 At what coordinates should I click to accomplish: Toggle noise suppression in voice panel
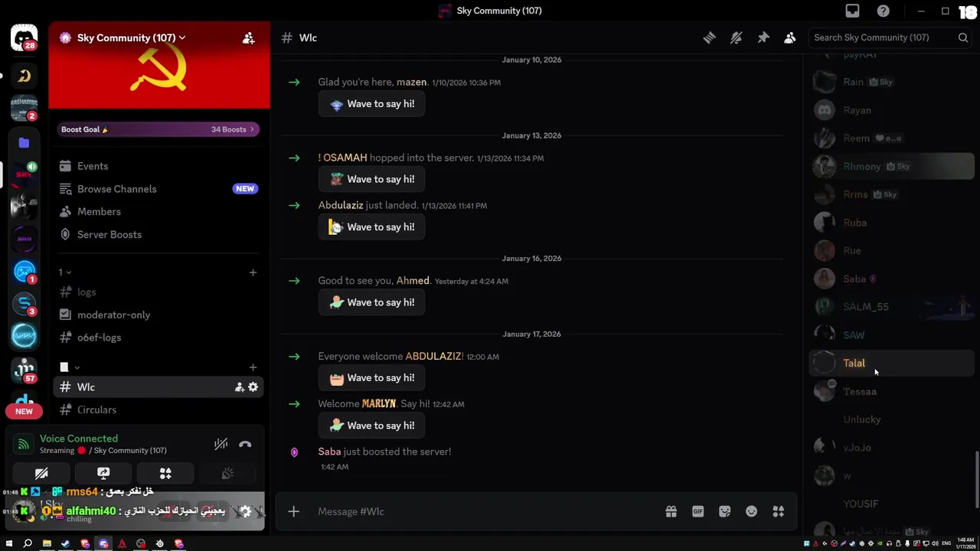click(x=220, y=444)
